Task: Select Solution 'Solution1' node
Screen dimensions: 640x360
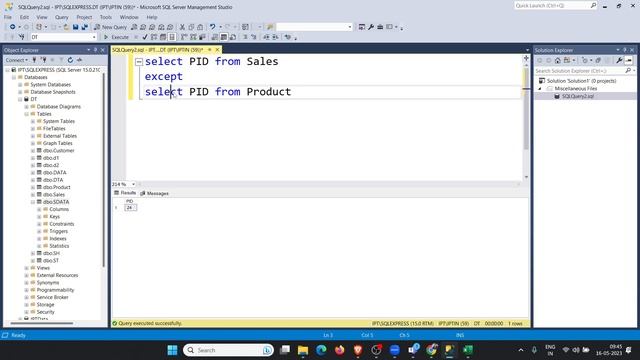Action: (581, 81)
